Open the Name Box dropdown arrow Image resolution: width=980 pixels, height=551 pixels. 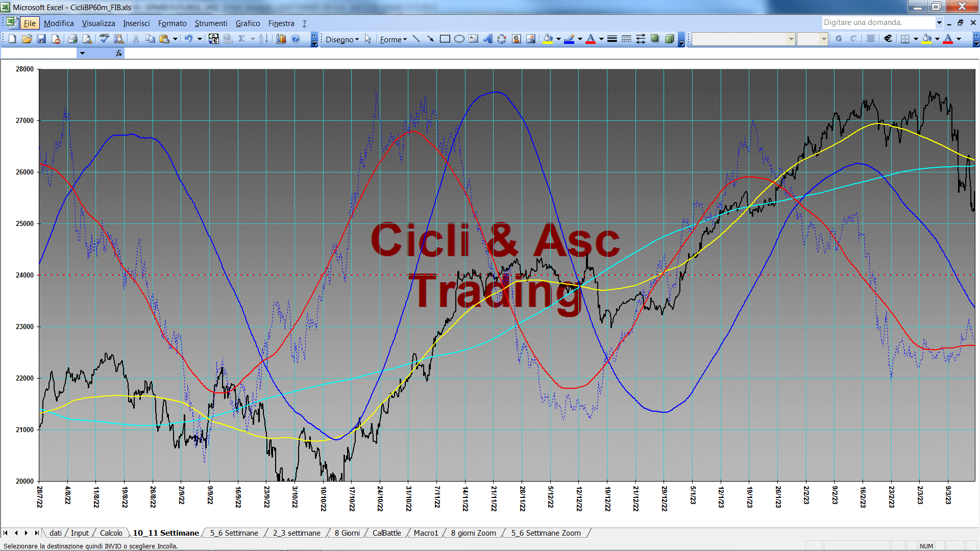82,53
